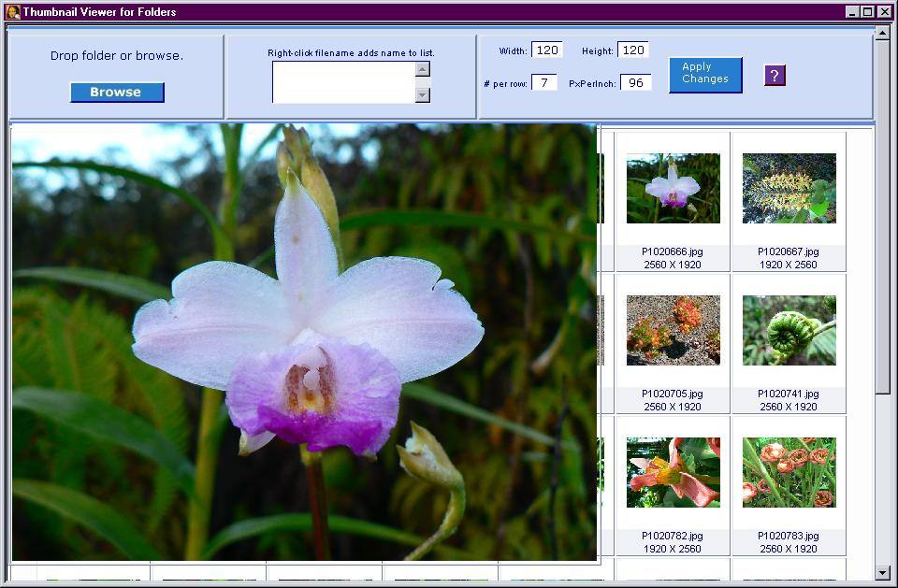Open the P1020741.jpg fern thumbnail
This screenshot has width=898, height=588.
pyautogui.click(x=789, y=330)
